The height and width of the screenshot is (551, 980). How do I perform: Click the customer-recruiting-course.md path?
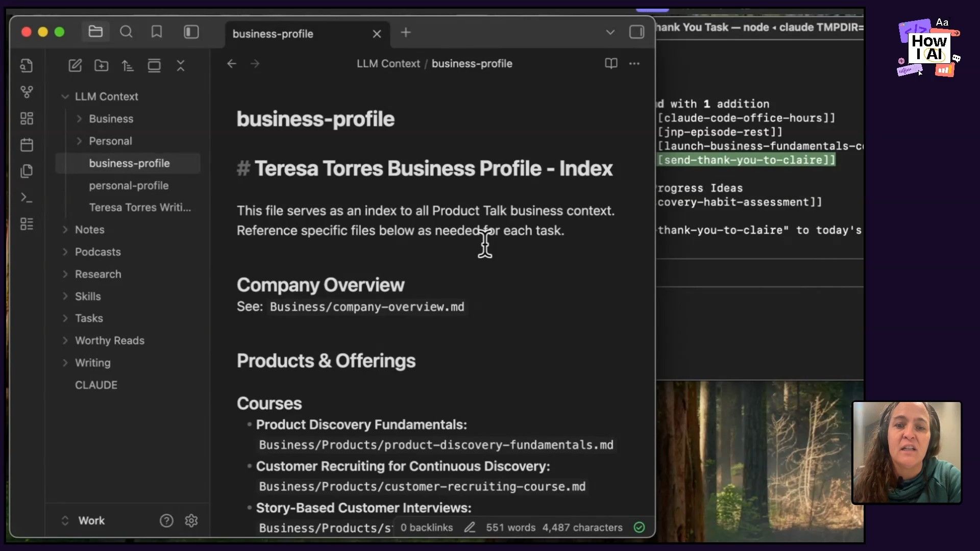click(422, 487)
